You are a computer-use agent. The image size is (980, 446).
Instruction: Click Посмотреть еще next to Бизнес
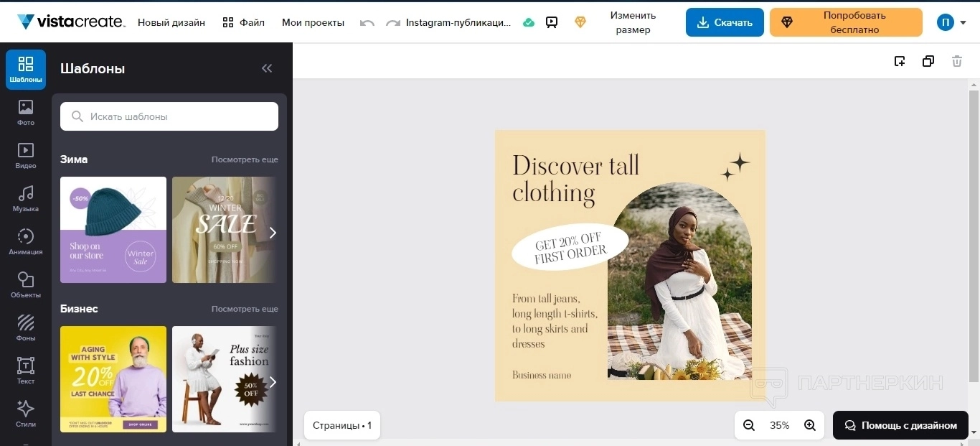click(245, 309)
